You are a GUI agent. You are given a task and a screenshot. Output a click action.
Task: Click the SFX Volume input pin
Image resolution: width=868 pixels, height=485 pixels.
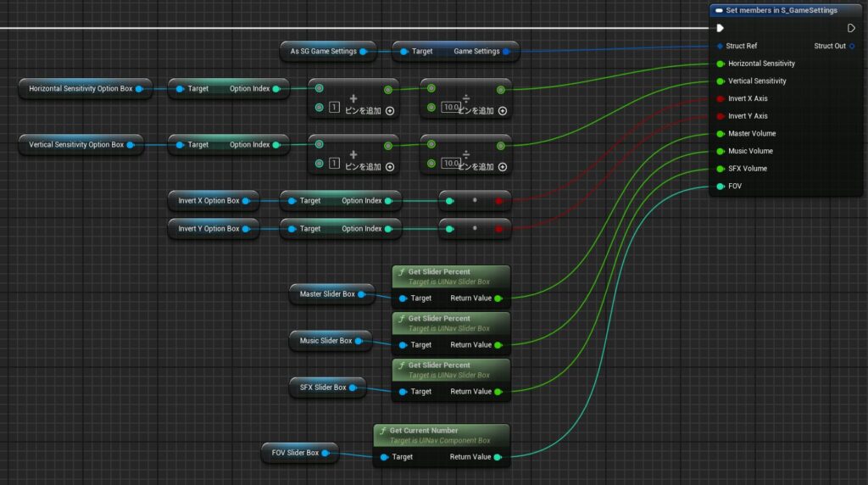click(x=721, y=169)
